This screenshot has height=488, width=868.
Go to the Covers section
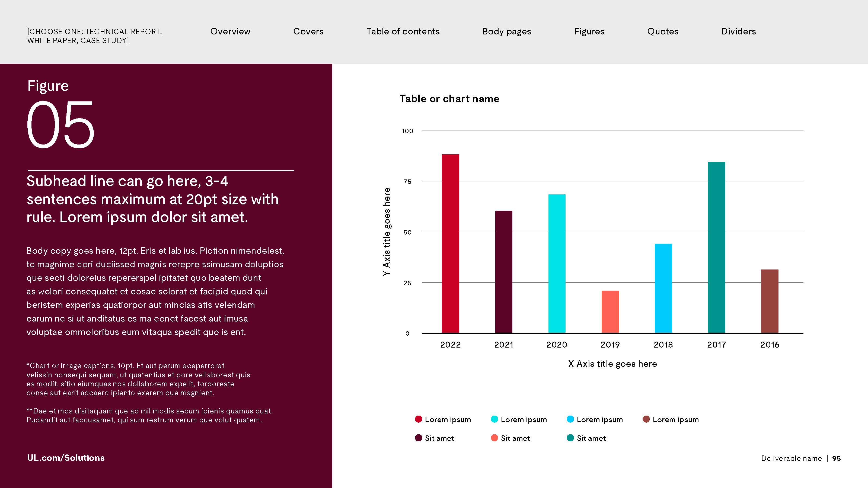(308, 31)
